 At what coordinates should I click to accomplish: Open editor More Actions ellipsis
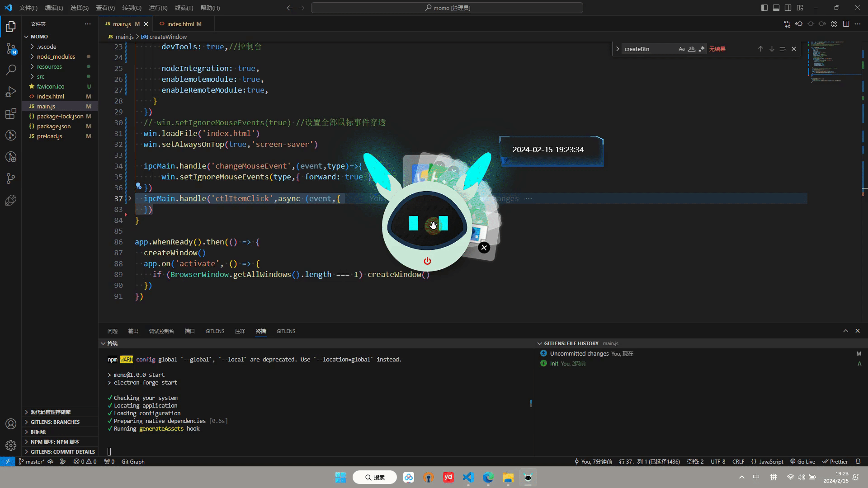[858, 24]
